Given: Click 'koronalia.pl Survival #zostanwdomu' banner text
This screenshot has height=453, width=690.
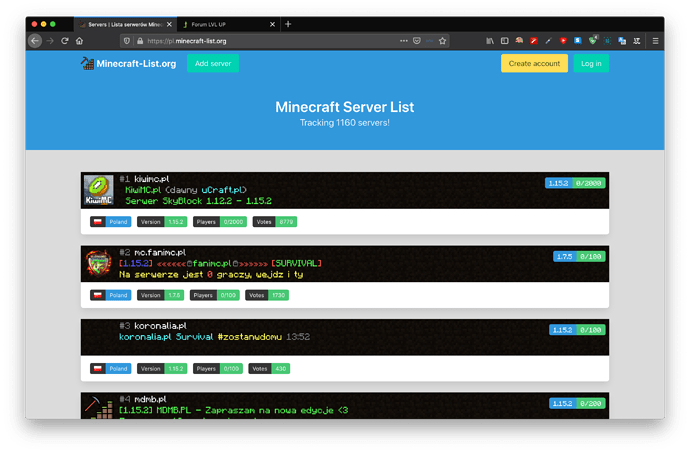Looking at the screenshot, I should 200,337.
